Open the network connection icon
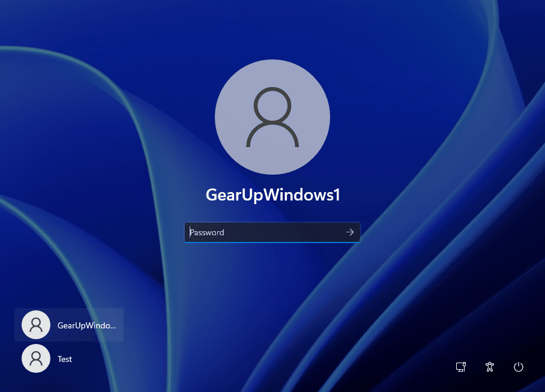This screenshot has height=392, width=545. 461,367
